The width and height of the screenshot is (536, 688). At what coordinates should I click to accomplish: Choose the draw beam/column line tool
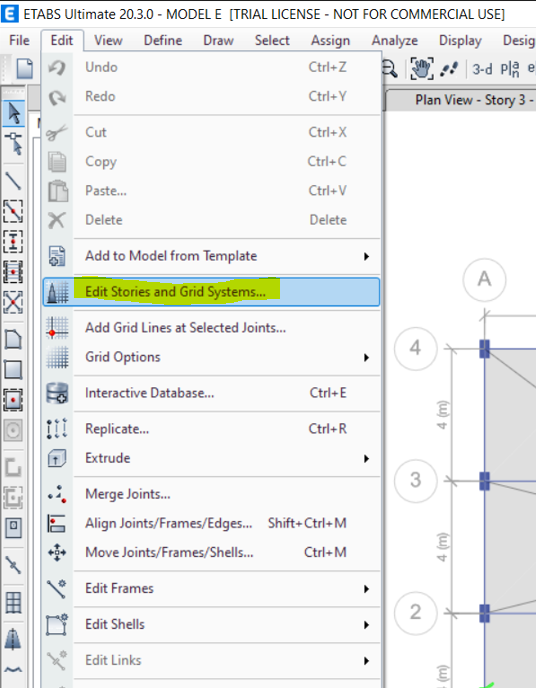point(13,180)
